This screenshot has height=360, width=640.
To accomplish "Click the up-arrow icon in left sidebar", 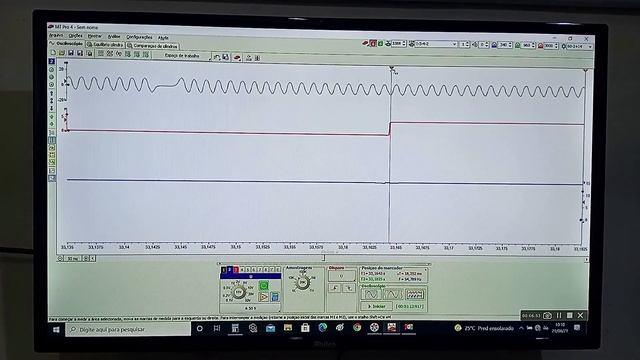I will pyautogui.click(x=51, y=93).
